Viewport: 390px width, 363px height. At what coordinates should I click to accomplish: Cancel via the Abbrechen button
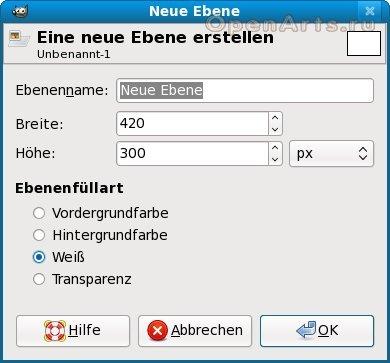coord(195,331)
